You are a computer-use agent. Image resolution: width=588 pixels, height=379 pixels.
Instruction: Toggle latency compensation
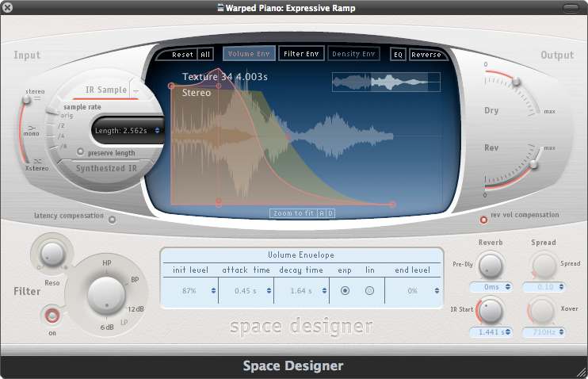tap(112, 220)
